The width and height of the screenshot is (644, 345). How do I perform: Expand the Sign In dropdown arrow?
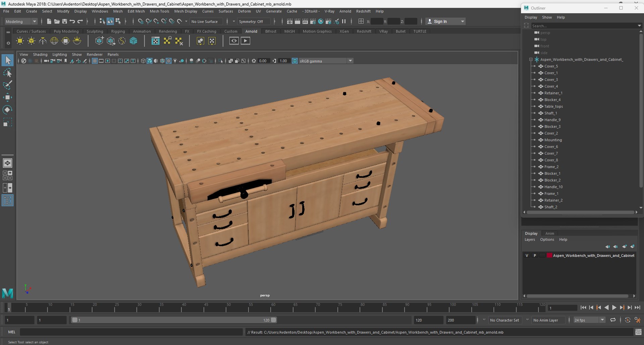point(463,21)
